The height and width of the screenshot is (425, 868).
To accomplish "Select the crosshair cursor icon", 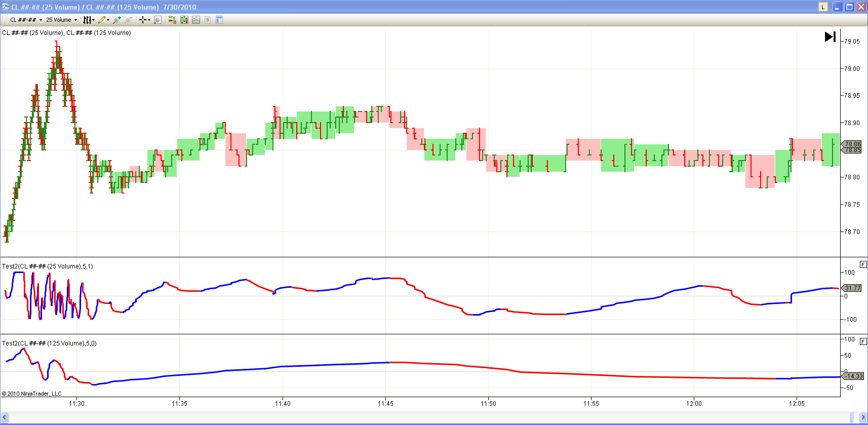I will pos(143,20).
